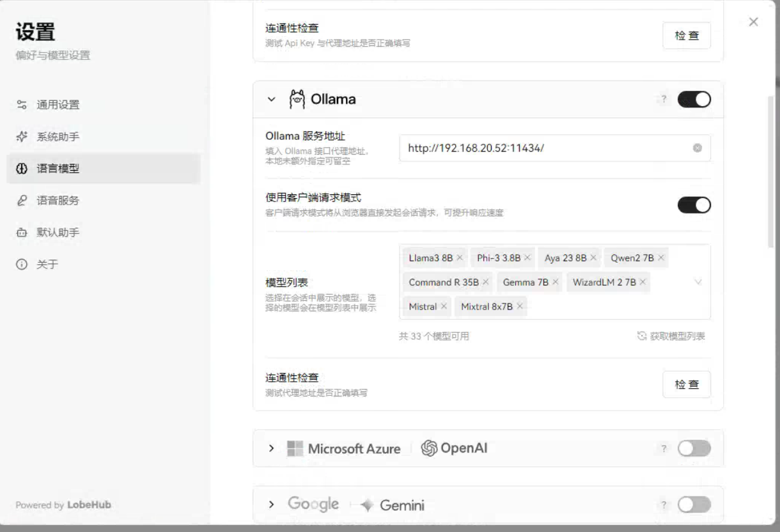The width and height of the screenshot is (780, 532).
Task: Disable the Ollama provider switch
Action: tap(694, 100)
